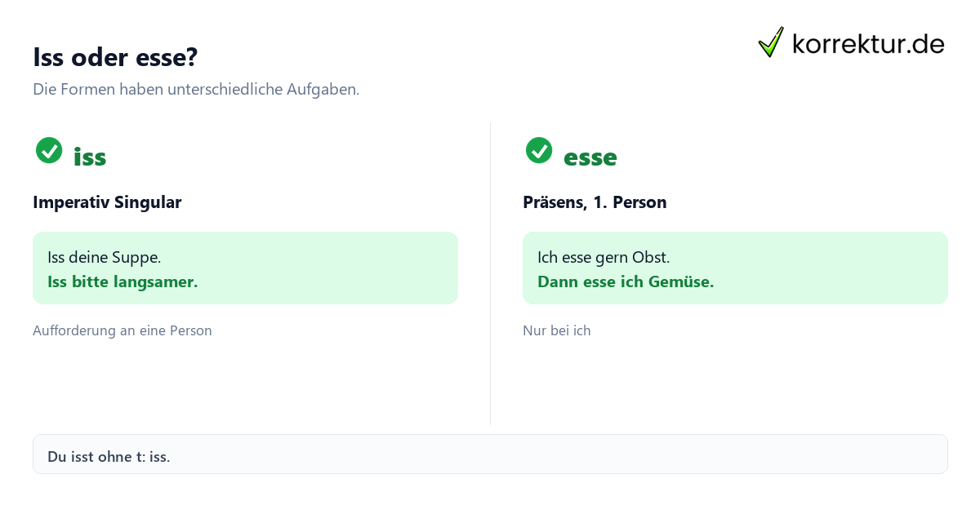Click the vertical divider between both columns
Screen dimensions: 980x514
coord(490,273)
